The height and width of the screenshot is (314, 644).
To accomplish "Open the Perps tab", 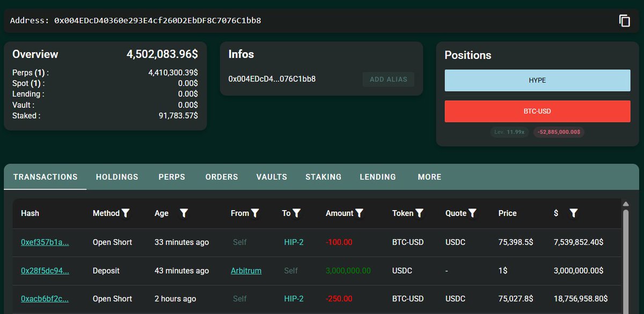I will [x=172, y=177].
